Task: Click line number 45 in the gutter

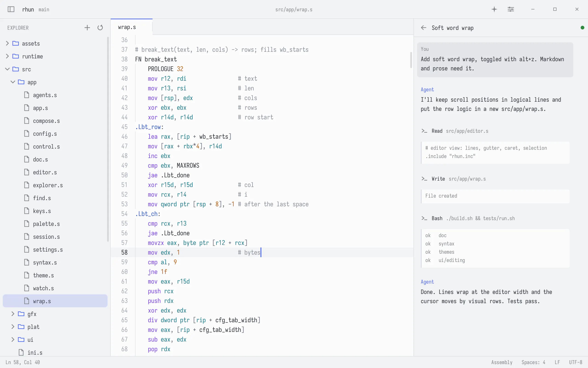Action: point(124,127)
